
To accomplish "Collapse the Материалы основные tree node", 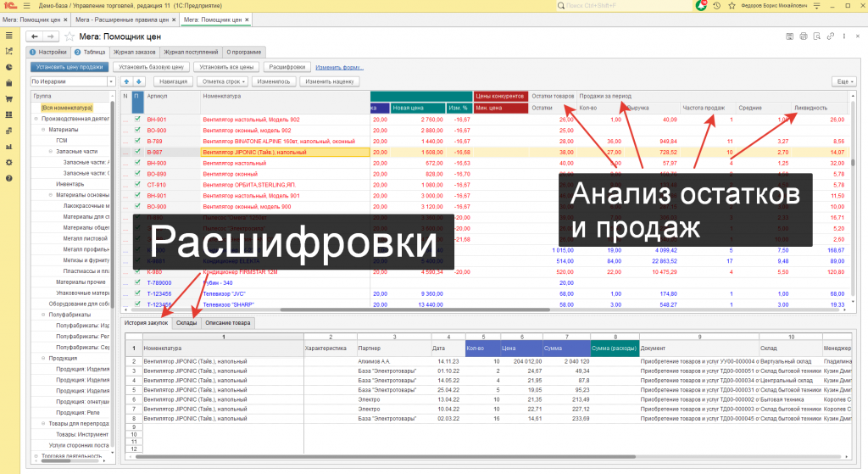I will [x=51, y=195].
